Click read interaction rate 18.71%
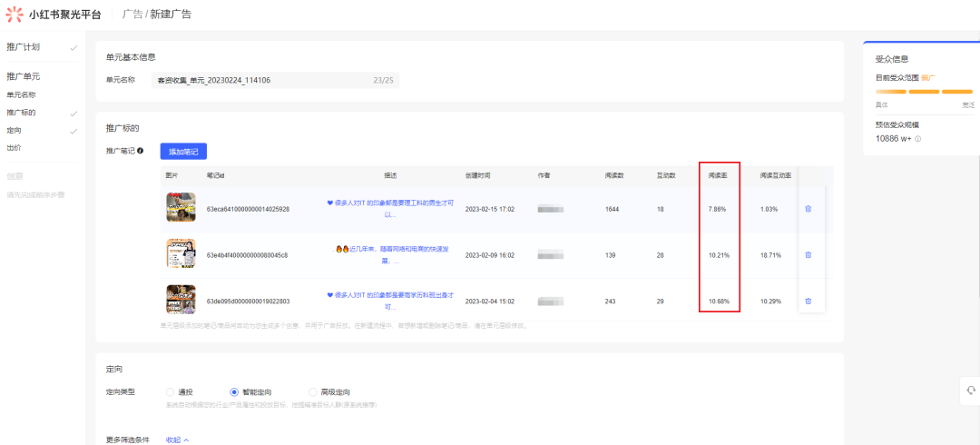Screen dimensions: 980x445 [x=770, y=254]
